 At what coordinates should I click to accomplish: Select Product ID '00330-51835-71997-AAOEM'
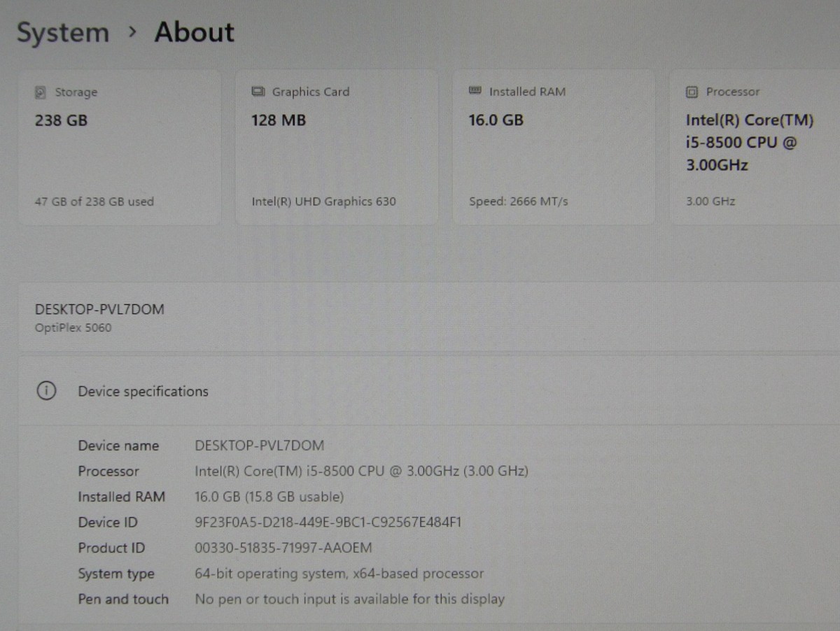coord(283,548)
